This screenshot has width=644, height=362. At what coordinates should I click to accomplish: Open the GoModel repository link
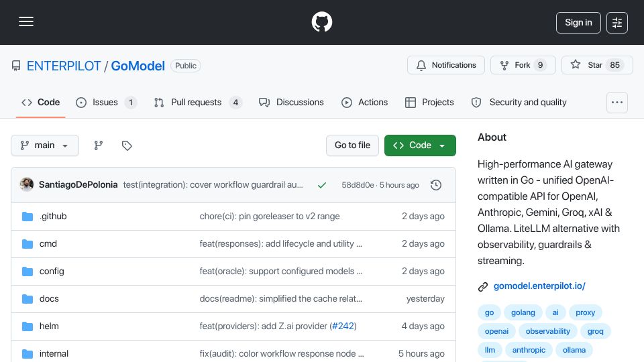click(x=138, y=66)
